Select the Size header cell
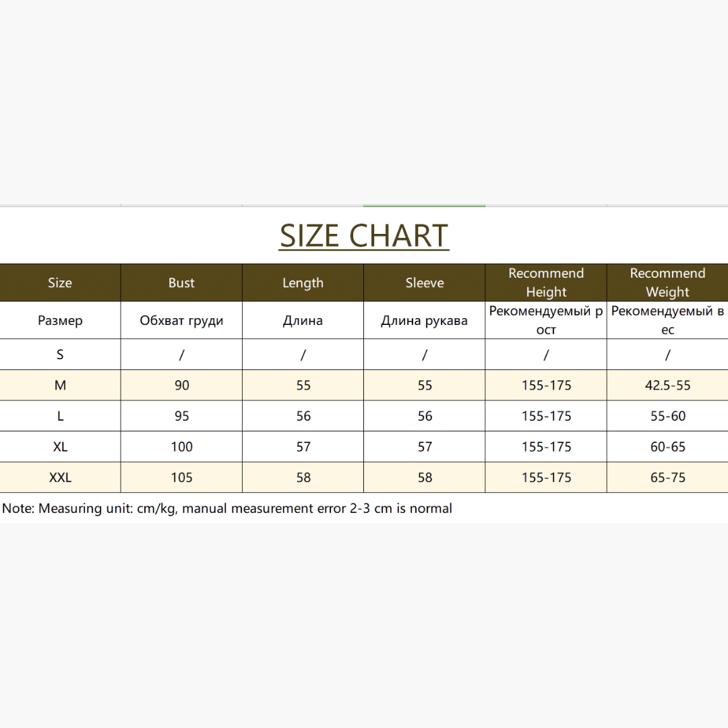 [60, 282]
